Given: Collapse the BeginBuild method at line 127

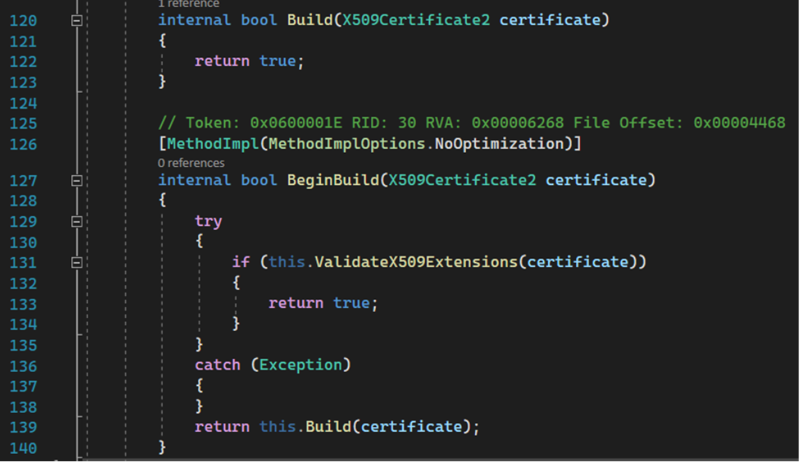Looking at the screenshot, I should tap(78, 181).
